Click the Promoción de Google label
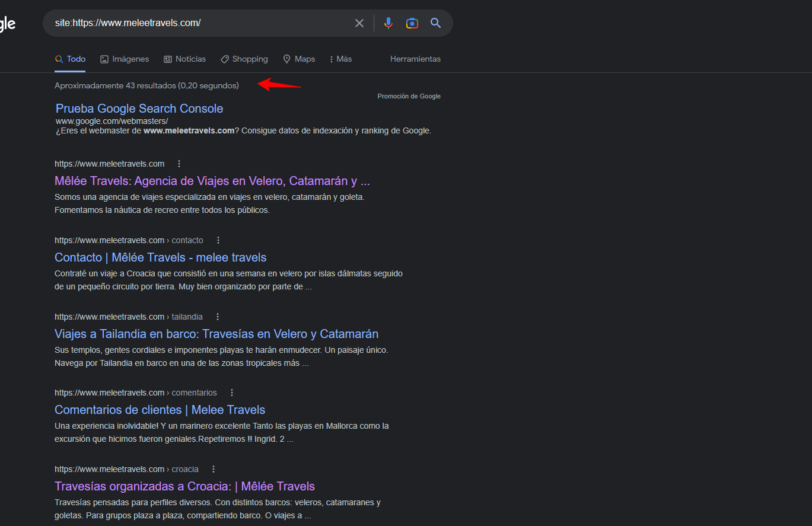 (409, 96)
